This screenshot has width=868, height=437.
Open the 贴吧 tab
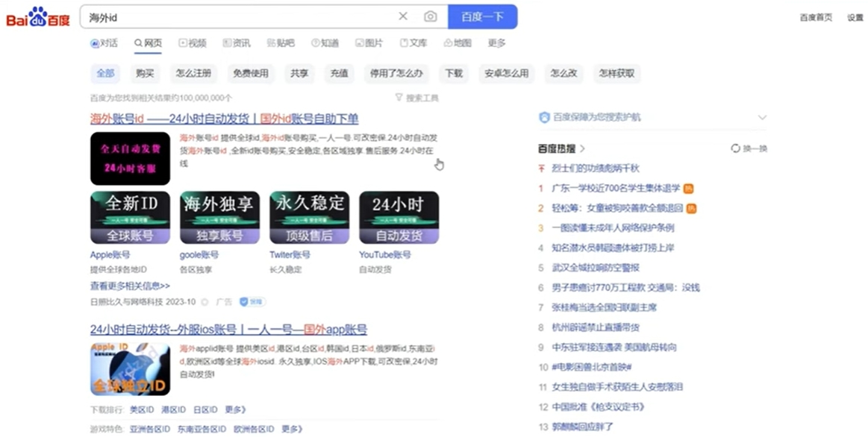pos(281,43)
